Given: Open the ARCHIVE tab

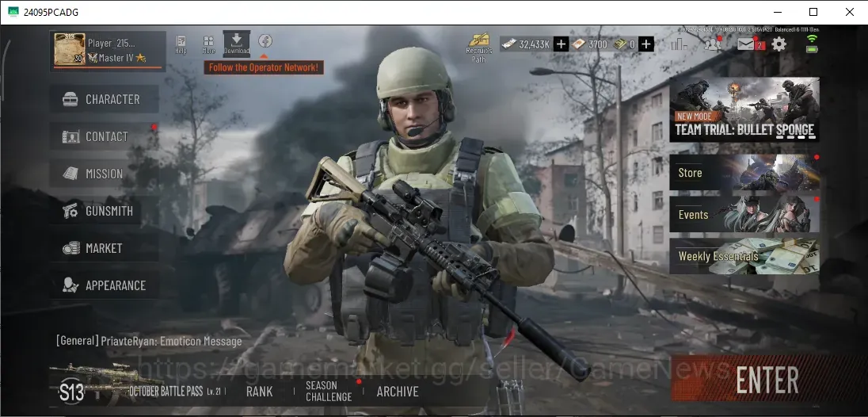Looking at the screenshot, I should pos(398,392).
